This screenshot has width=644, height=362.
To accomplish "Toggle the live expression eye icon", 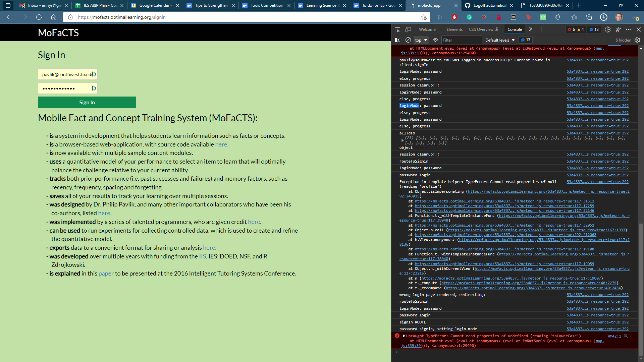I will coord(435,40).
